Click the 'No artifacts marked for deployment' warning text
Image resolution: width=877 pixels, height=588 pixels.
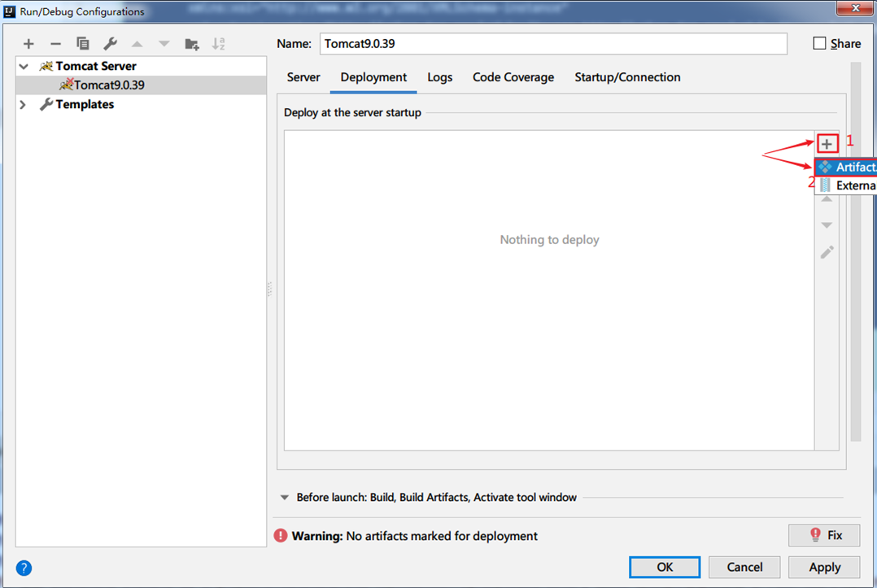pyautogui.click(x=442, y=536)
